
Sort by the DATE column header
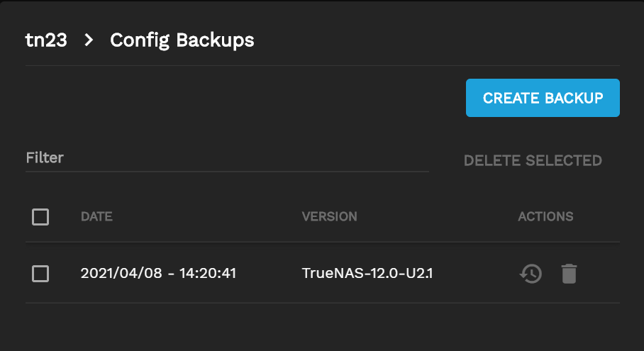pos(96,216)
